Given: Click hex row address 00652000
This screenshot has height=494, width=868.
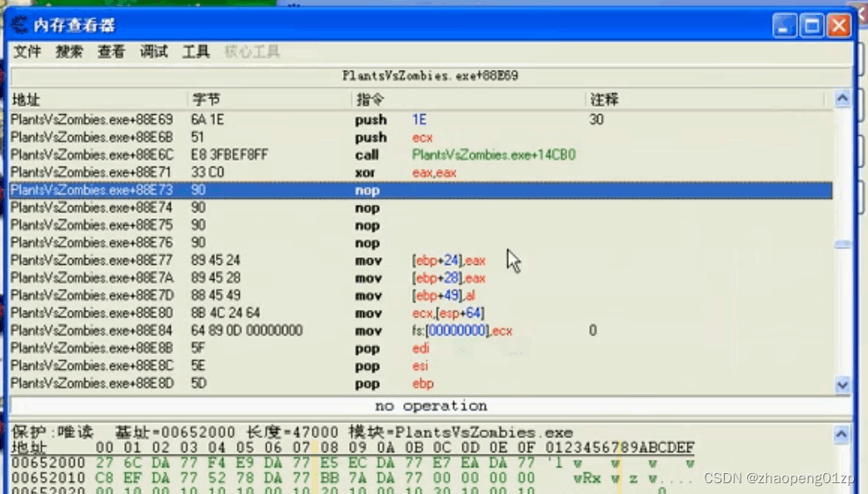Looking at the screenshot, I should pos(48,463).
